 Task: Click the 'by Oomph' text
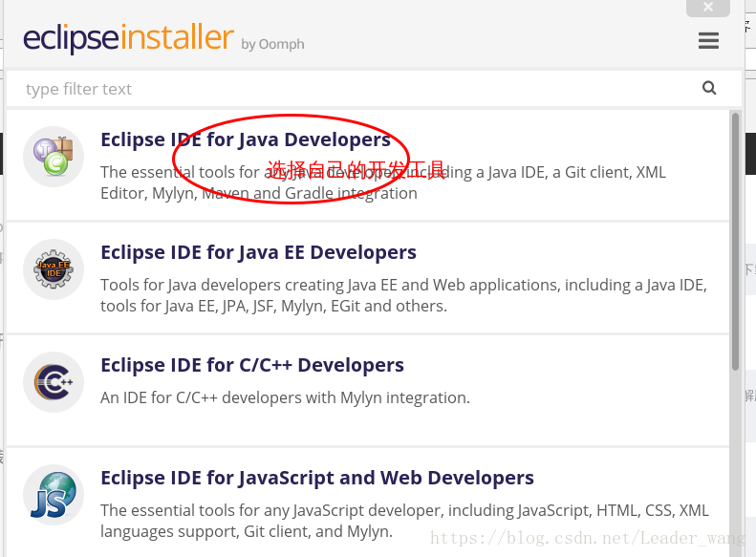point(273,44)
